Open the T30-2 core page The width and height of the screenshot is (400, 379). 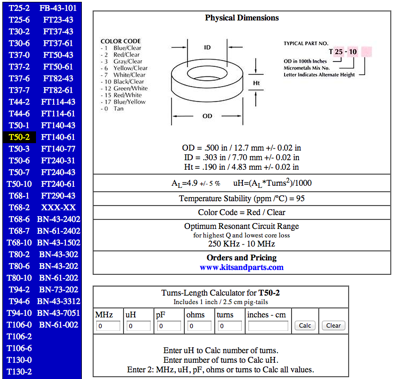coord(19,31)
